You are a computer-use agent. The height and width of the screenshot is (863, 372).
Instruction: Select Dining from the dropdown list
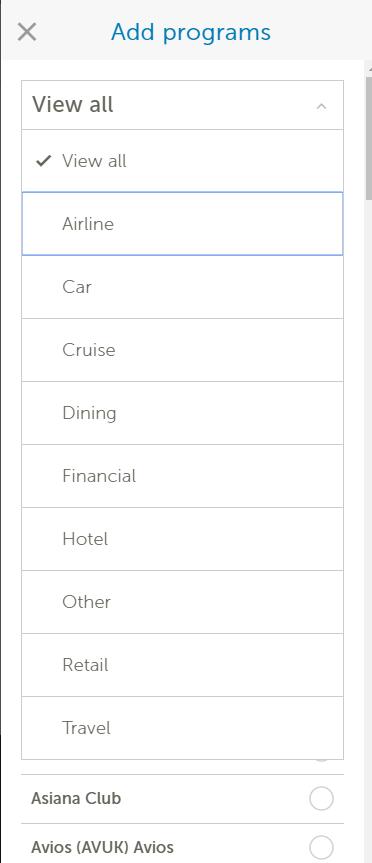(x=182, y=413)
